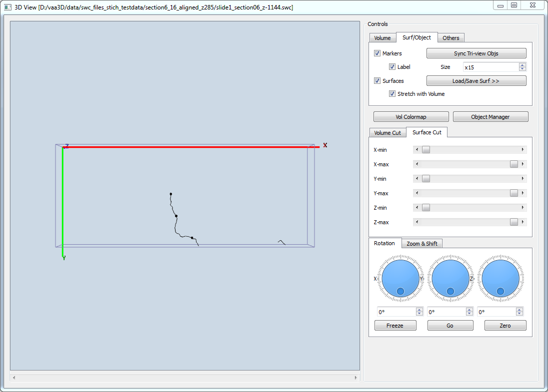Click the 3D View window title icon

click(7, 7)
